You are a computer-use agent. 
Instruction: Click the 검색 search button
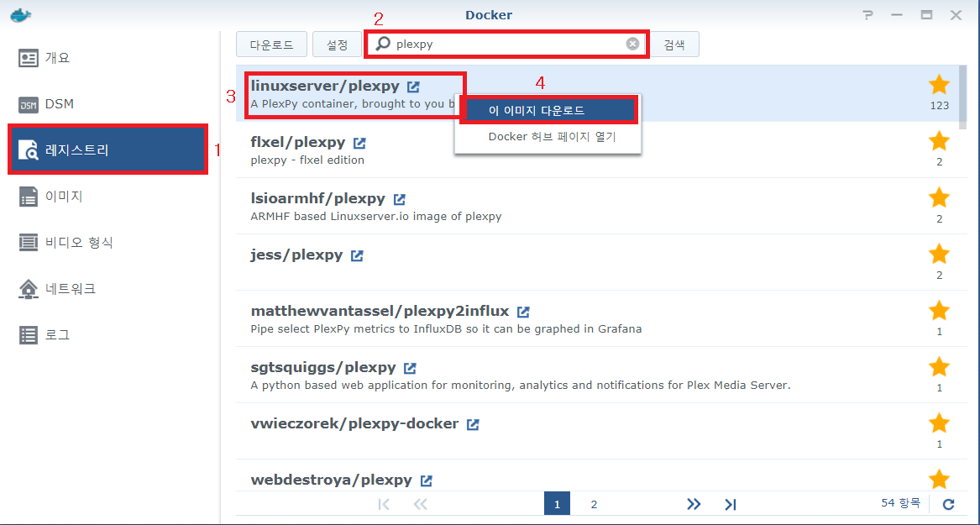(673, 45)
